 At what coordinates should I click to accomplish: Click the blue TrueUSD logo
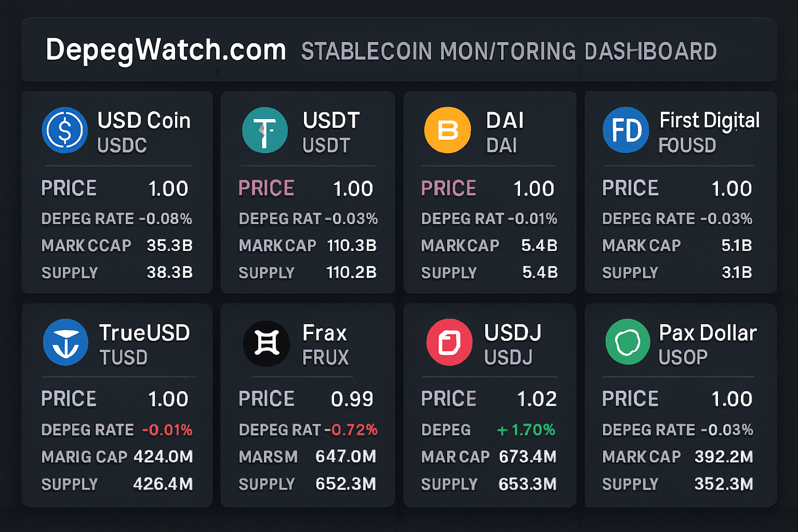(x=66, y=342)
